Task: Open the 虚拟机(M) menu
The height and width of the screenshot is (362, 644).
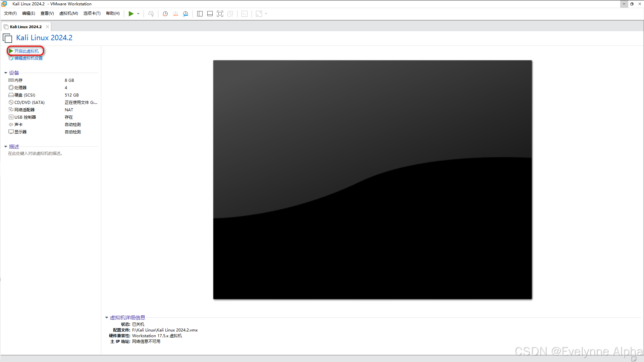Action: tap(69, 13)
